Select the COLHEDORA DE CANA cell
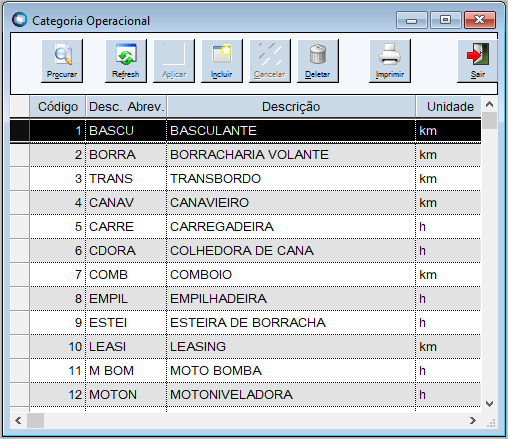Image resolution: width=508 pixels, height=439 pixels. click(x=291, y=251)
